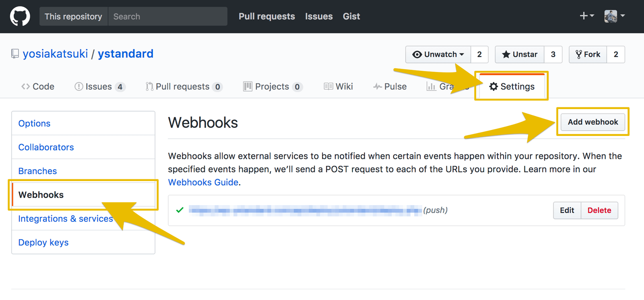Open the Graphs tab
Viewport: 644px width, 300px height.
coord(448,86)
